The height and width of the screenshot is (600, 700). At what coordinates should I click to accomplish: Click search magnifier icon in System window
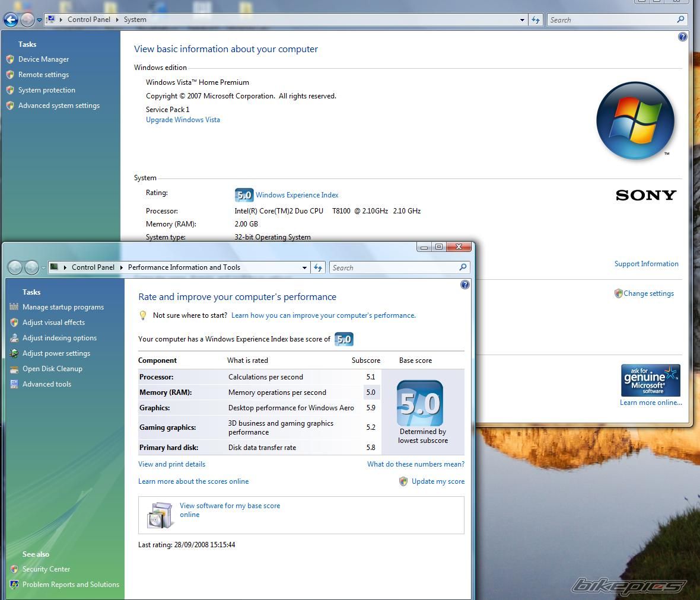[680, 19]
